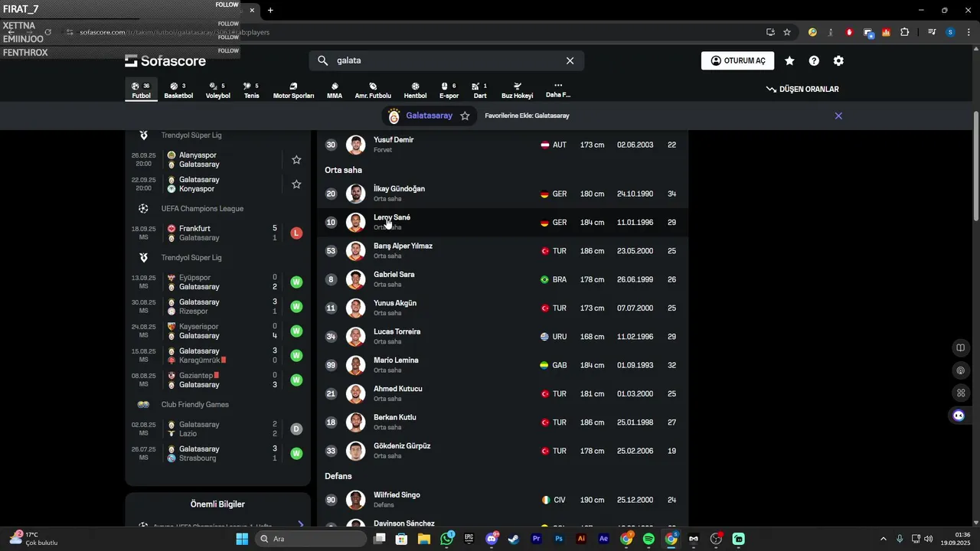This screenshot has height=551, width=980.
Task: Click inside the search field containing galata
Action: [446, 60]
